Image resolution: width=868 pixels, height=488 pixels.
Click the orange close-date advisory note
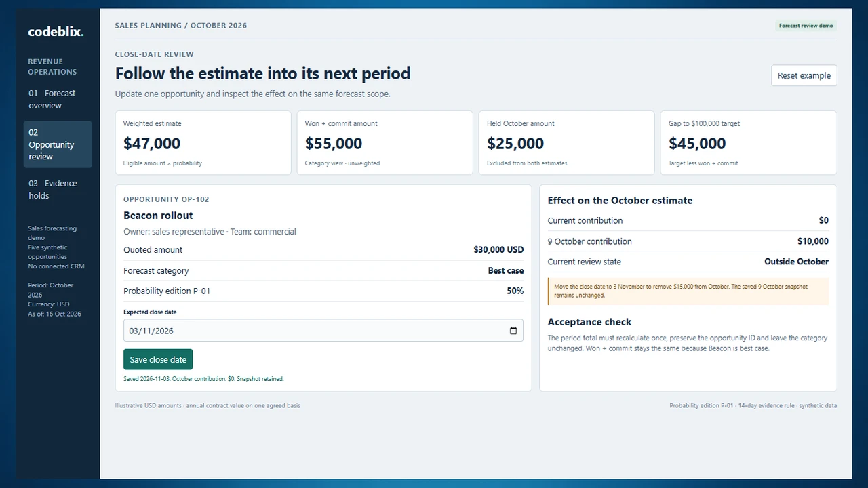click(688, 291)
